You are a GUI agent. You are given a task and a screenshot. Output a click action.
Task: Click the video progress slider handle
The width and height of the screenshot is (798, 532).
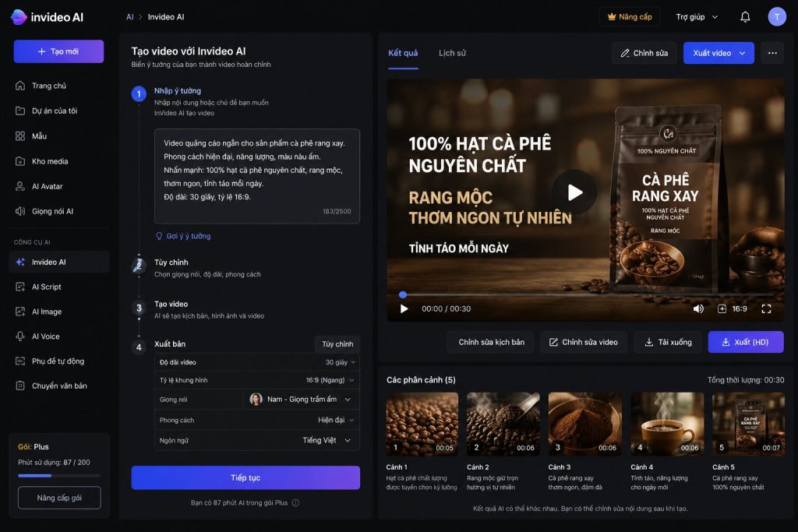point(403,294)
